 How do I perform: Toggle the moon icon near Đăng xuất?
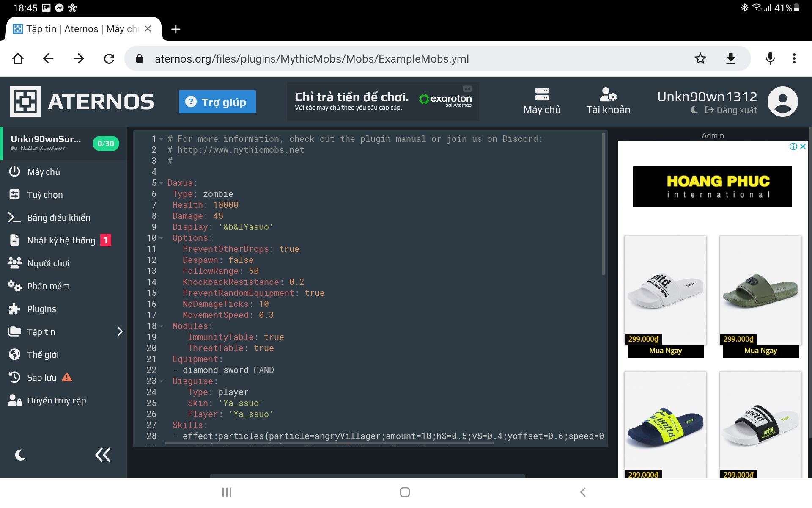tap(694, 110)
